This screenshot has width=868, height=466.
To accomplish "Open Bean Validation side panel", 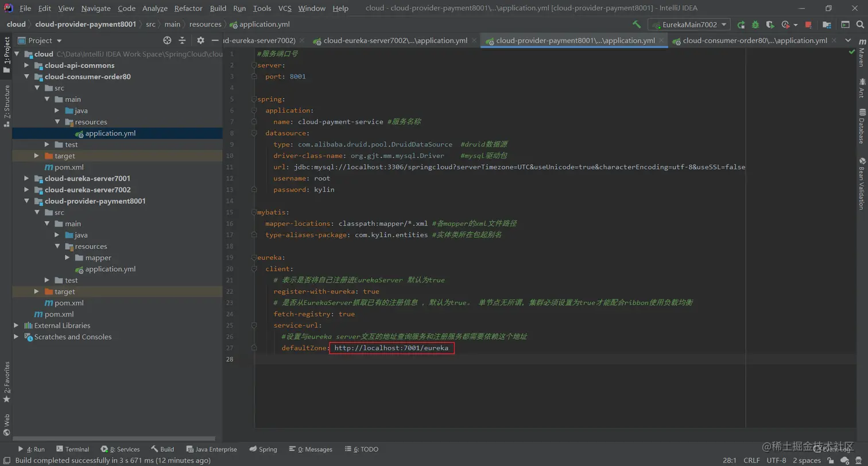I will tap(862, 183).
